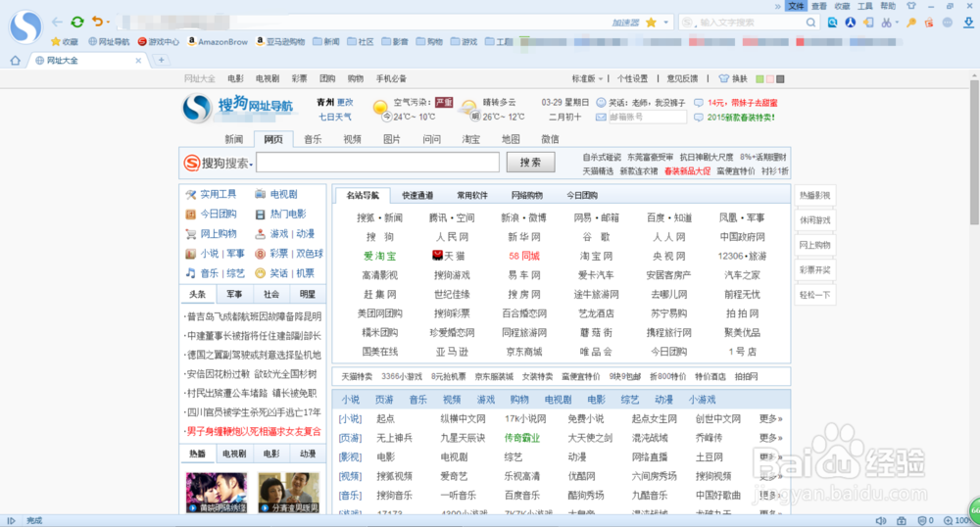980x527 pixels.
Task: Click the red shopping bag toolbar icon
Action: (929, 23)
